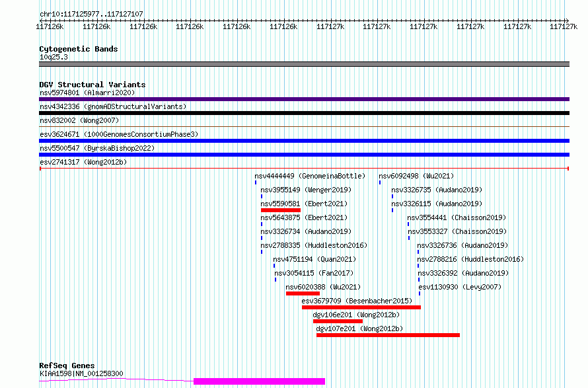The width and height of the screenshot is (588, 388).
Task: Open the nsv3326735 (Audano2019) label
Action: click(x=437, y=190)
